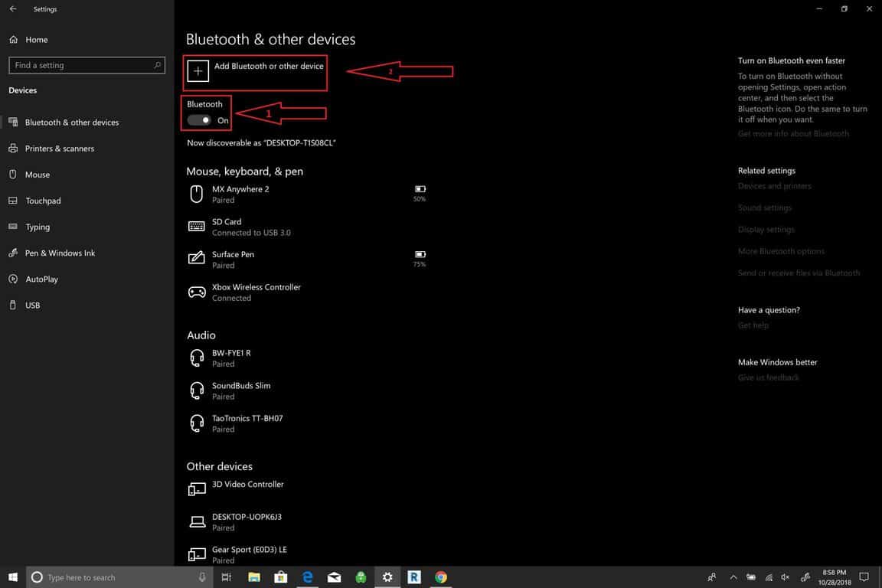The width and height of the screenshot is (882, 588).
Task: Click the Xbox Wireless Controller gamepad icon
Action: (x=197, y=292)
